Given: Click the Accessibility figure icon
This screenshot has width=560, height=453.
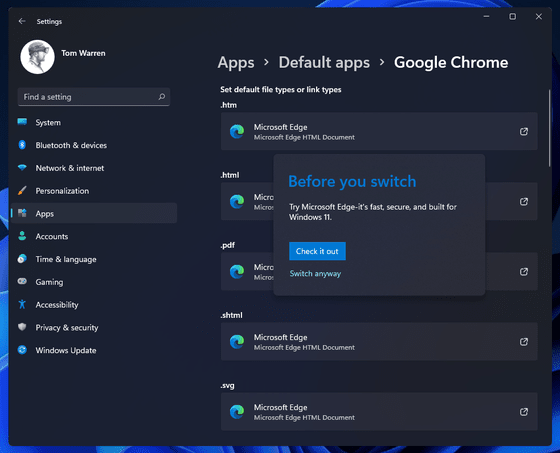Looking at the screenshot, I should pos(22,304).
